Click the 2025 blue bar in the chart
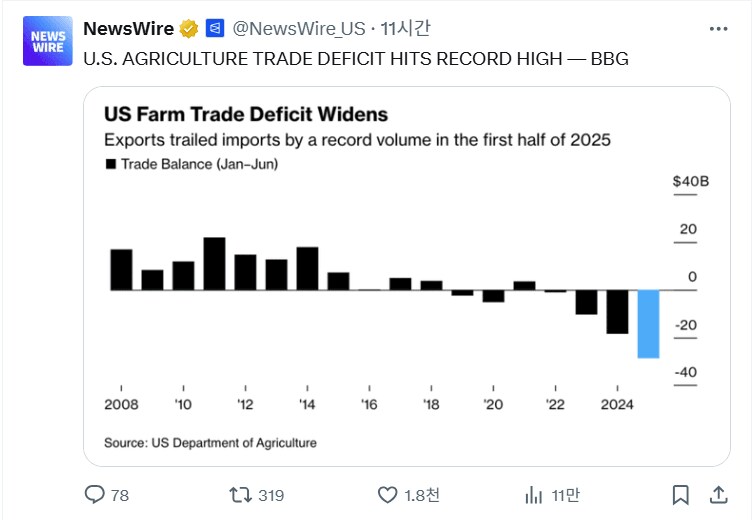 coord(648,324)
